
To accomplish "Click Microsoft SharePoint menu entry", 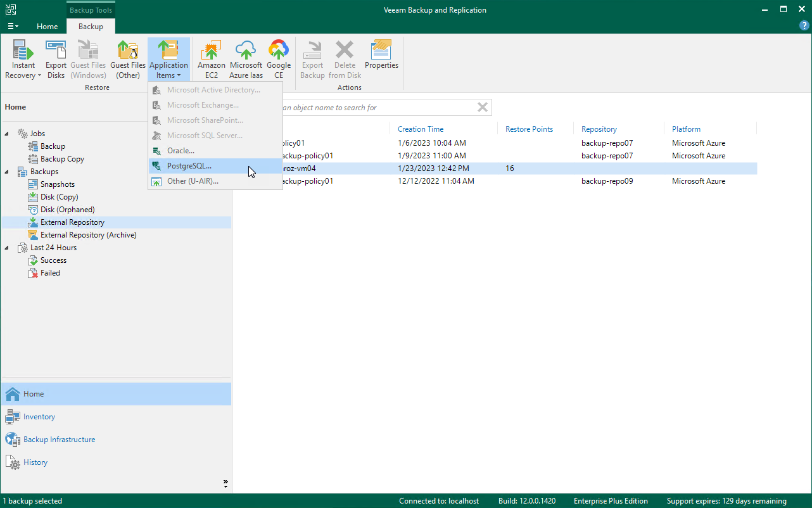I will (215, 120).
